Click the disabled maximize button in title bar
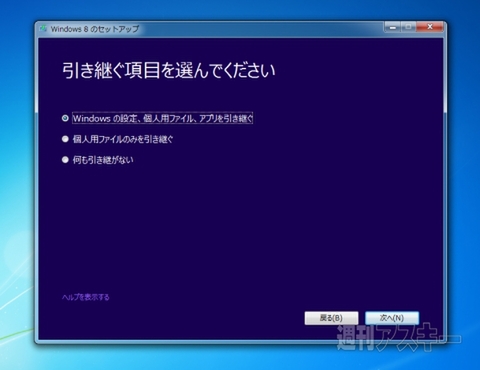This screenshot has width=480, height=370. [408, 27]
